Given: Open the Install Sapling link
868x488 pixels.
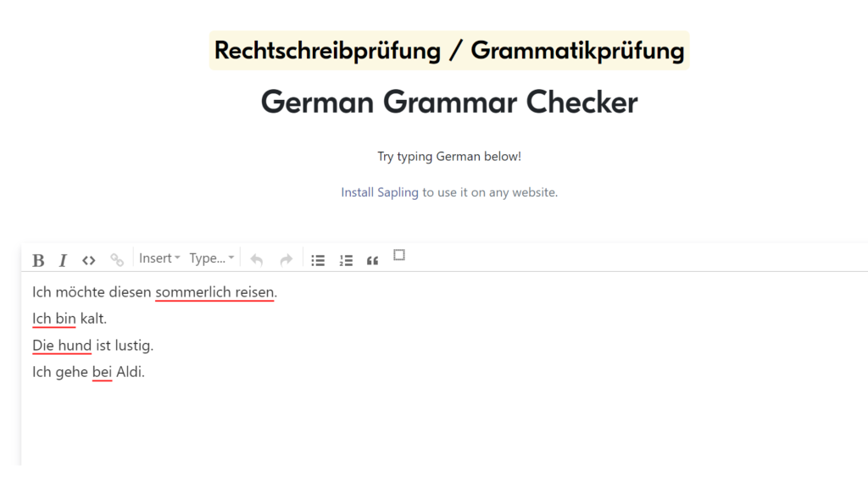Looking at the screenshot, I should click(x=379, y=192).
